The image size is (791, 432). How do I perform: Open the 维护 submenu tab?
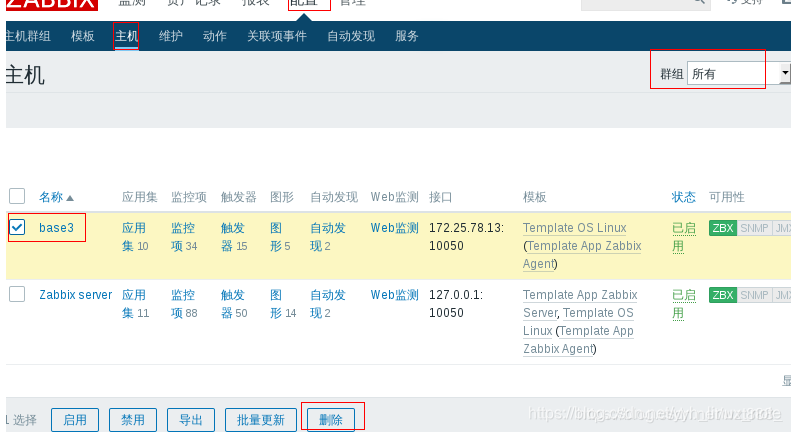[x=171, y=36]
